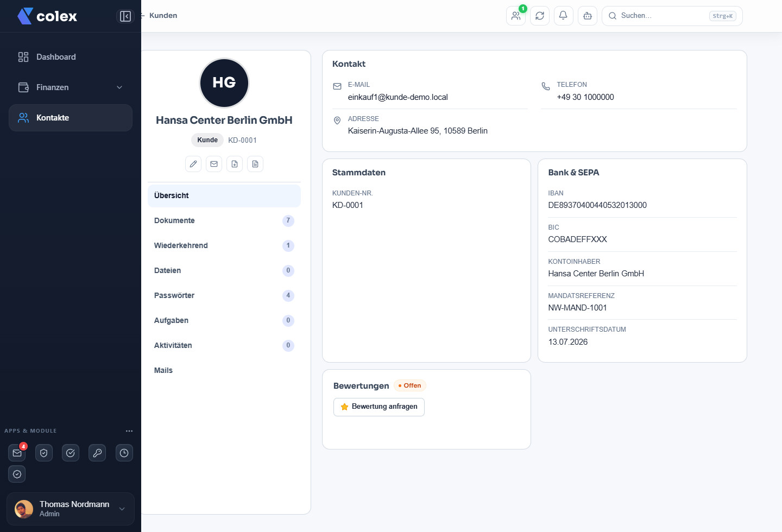The height and width of the screenshot is (532, 782).
Task: Expand the Finanzen submenu chevron
Action: coord(119,87)
